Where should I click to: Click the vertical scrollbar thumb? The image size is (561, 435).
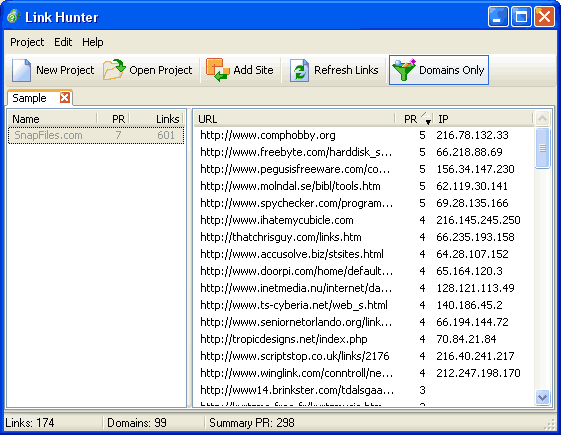tap(542, 148)
